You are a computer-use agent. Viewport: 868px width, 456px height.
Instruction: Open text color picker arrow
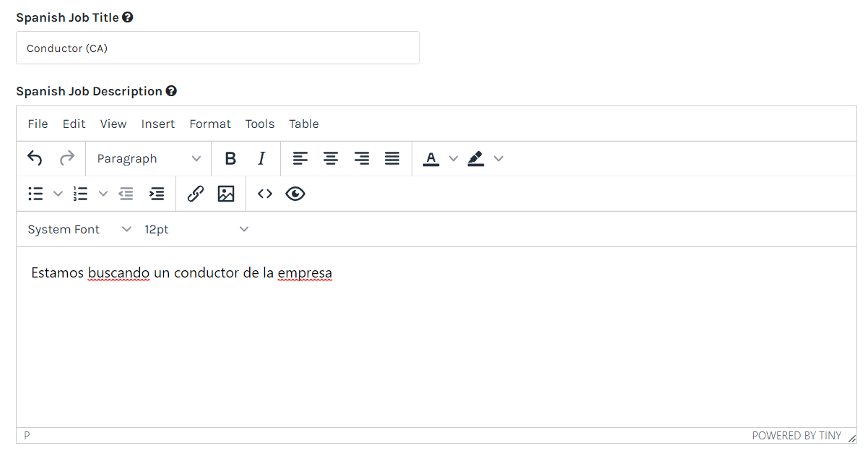pos(453,158)
